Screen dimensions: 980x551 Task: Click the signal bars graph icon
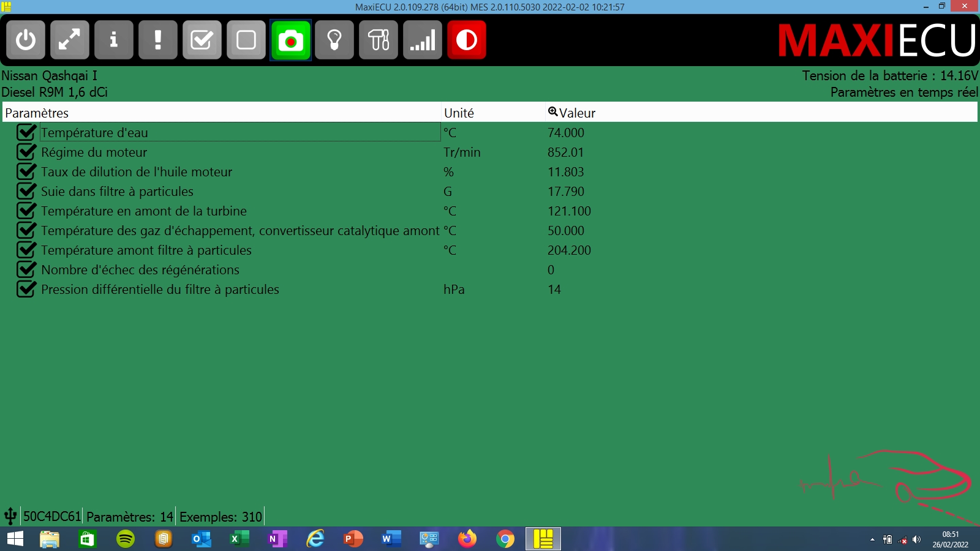[423, 40]
